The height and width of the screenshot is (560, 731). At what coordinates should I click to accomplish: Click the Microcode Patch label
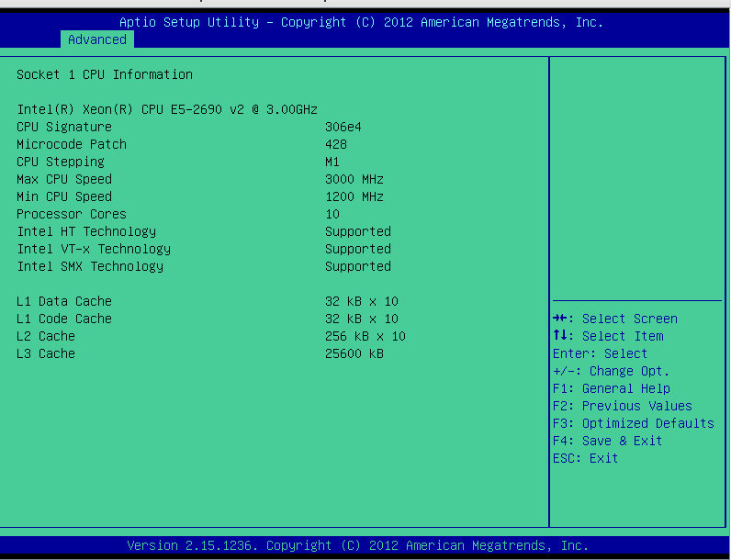tap(72, 144)
